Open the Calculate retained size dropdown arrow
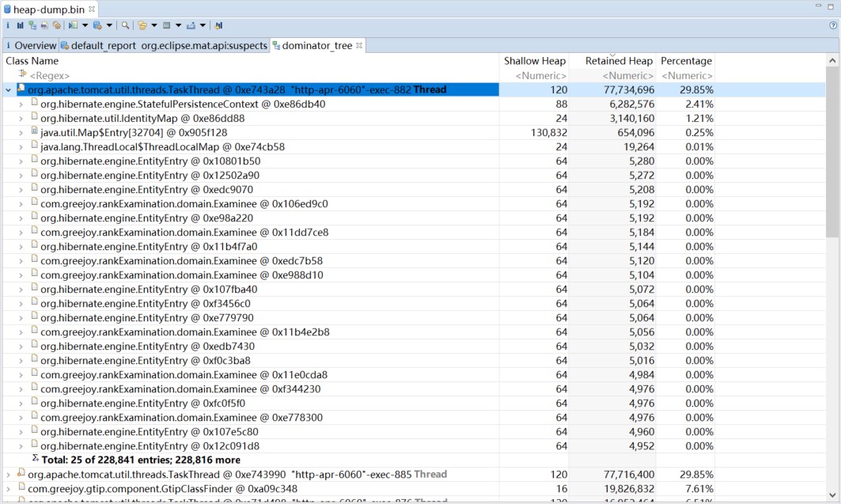Viewport: 841px width, 504px height. [178, 25]
